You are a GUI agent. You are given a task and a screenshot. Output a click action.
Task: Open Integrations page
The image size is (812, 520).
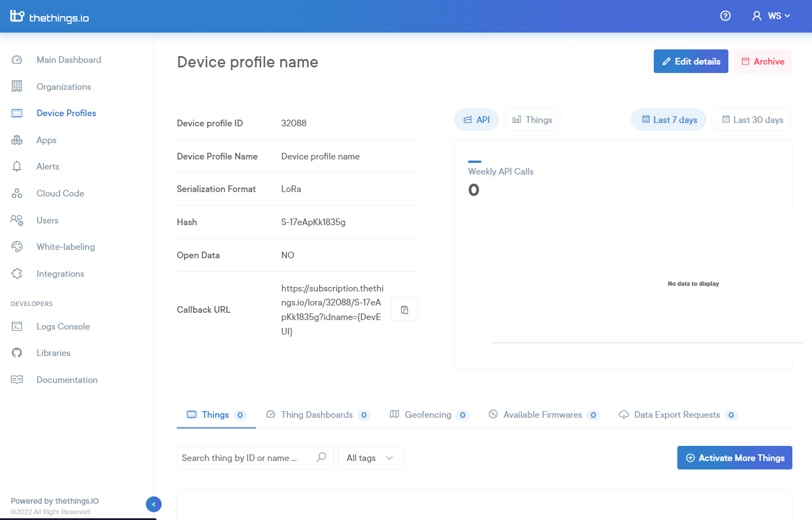pos(60,273)
